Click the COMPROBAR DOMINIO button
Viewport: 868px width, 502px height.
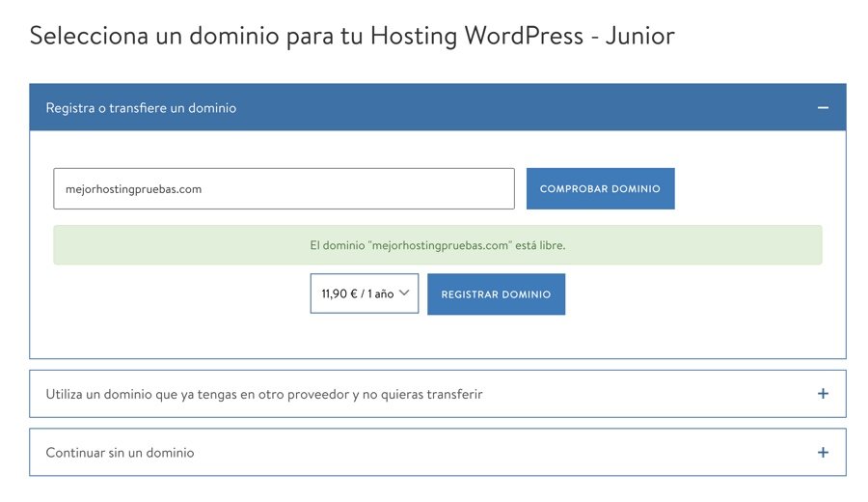[600, 189]
